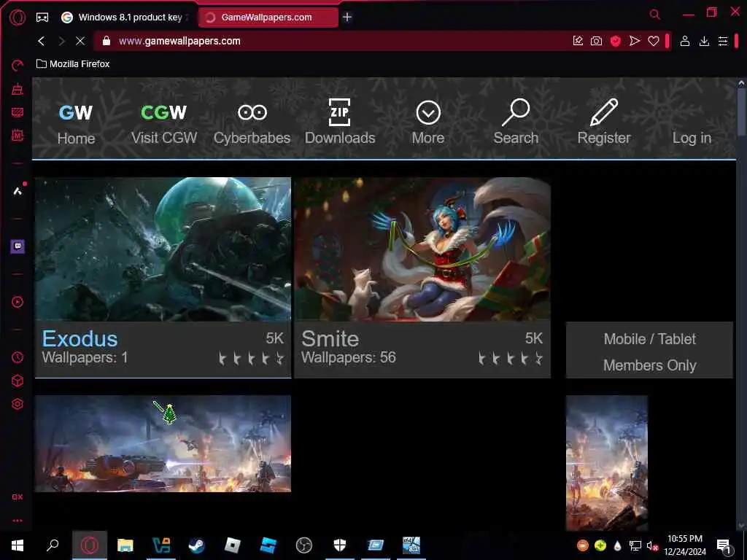Switch to the Windows 8.1 product key tab

[125, 17]
